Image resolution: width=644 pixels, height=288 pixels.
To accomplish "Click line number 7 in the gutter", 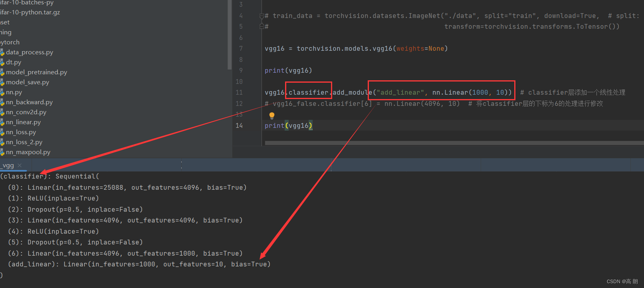I will pyautogui.click(x=241, y=48).
